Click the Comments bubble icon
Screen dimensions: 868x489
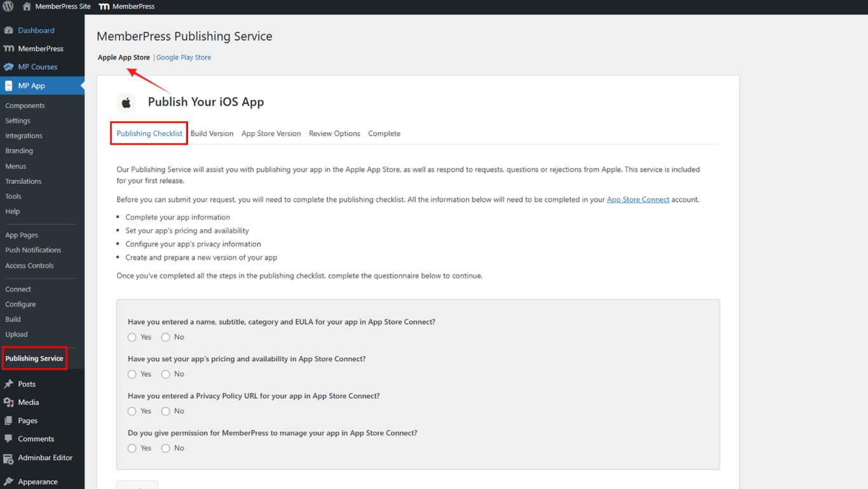8,439
